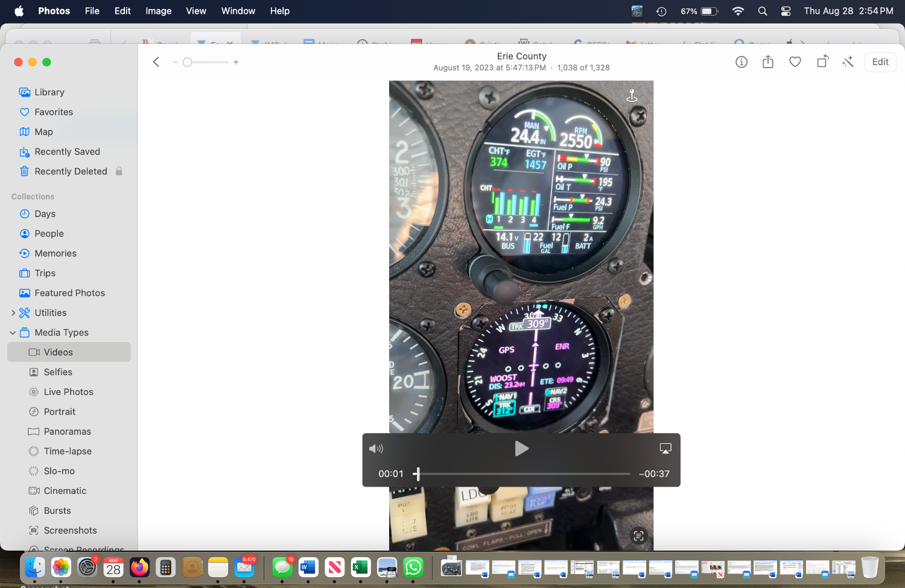Open Microsoft Excel from the Dock

[360, 567]
